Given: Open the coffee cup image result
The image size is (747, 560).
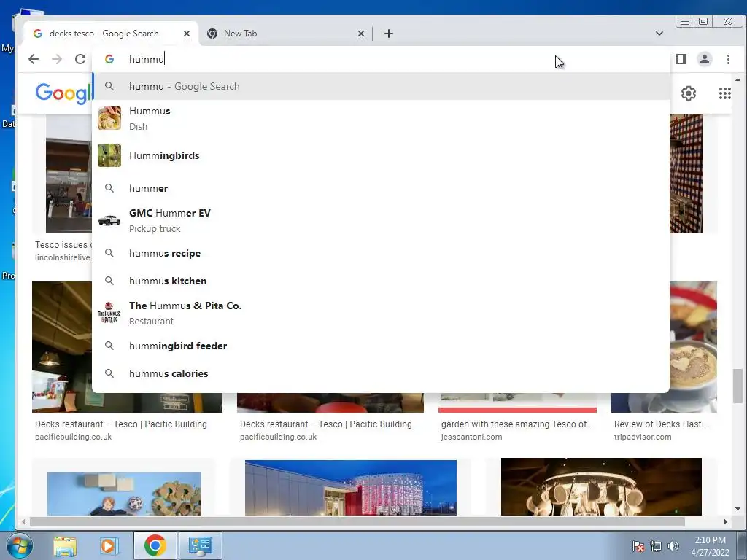Looking at the screenshot, I should [x=693, y=346].
